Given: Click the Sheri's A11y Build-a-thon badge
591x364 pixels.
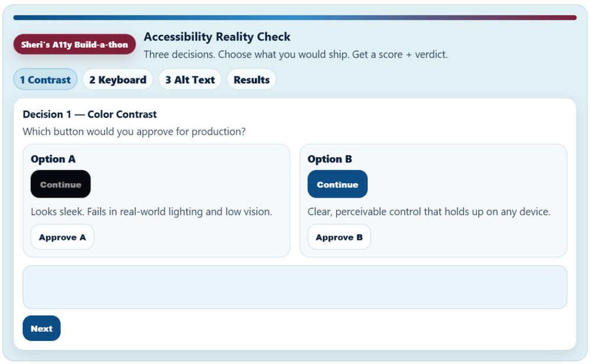Looking at the screenshot, I should pos(75,45).
